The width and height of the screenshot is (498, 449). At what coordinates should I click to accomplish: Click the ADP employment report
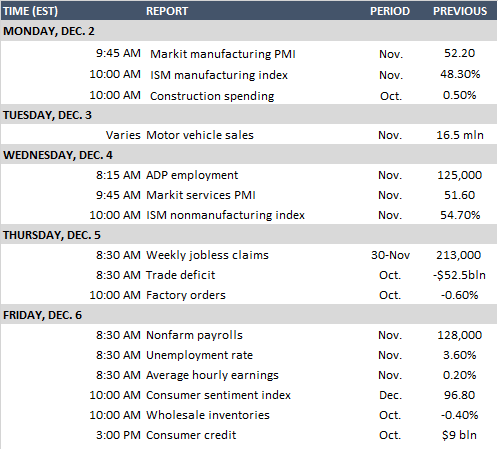coord(192,175)
